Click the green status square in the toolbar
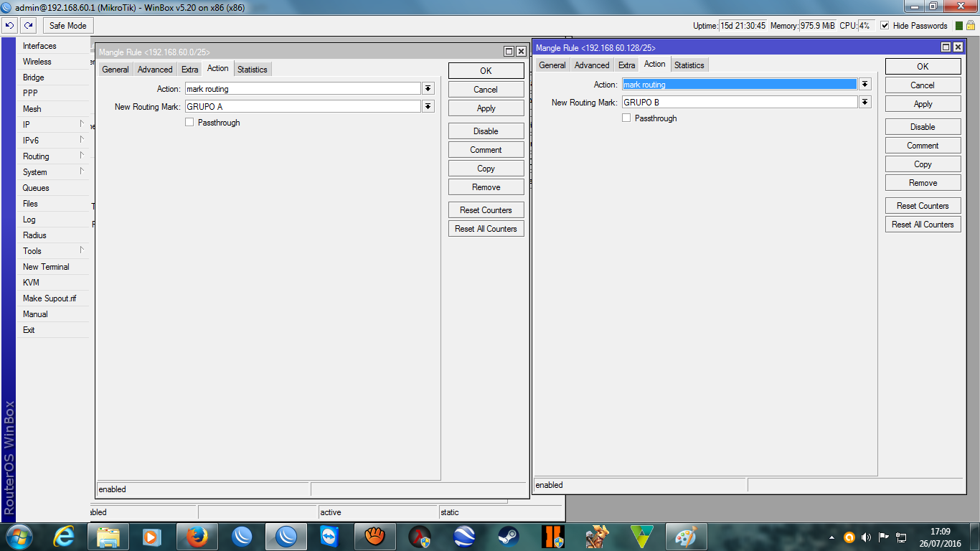Image resolution: width=980 pixels, height=551 pixels. [959, 26]
